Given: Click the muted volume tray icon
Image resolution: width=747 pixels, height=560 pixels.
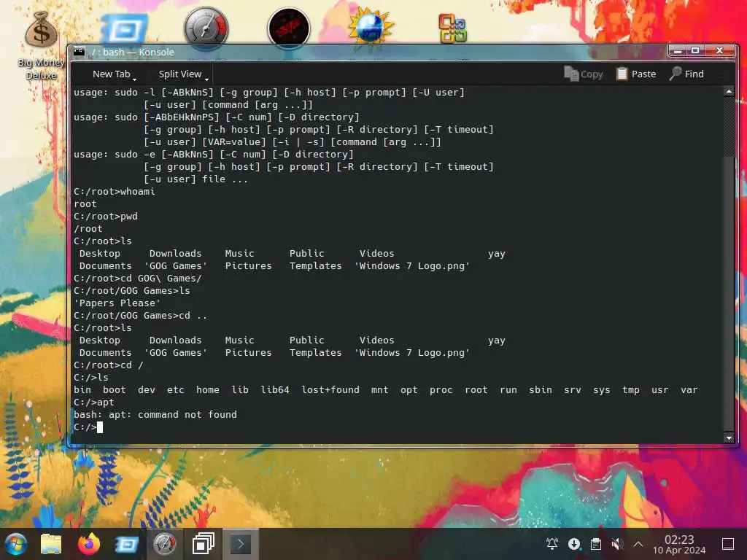Looking at the screenshot, I should (617, 544).
